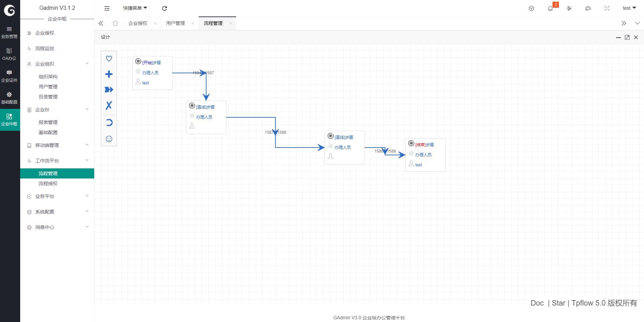Click the circular refresh arrow in design toolbar

coord(109,122)
